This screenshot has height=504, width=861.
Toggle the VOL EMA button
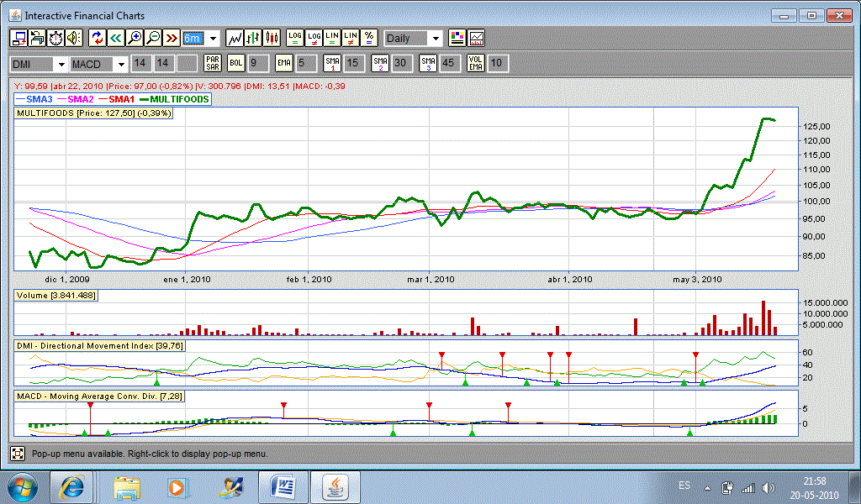pos(476,64)
